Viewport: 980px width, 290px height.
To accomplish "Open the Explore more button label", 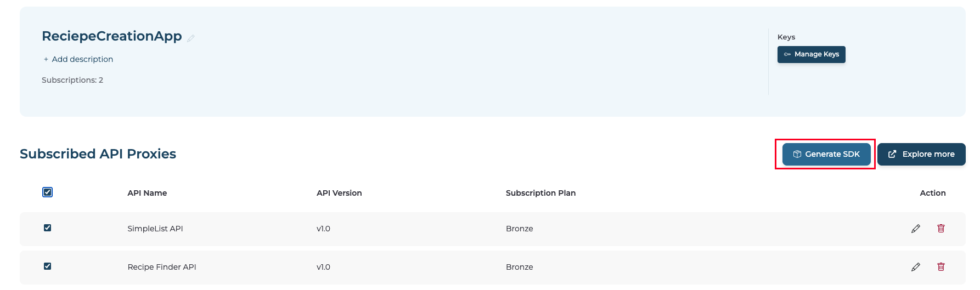I will pyautogui.click(x=928, y=154).
